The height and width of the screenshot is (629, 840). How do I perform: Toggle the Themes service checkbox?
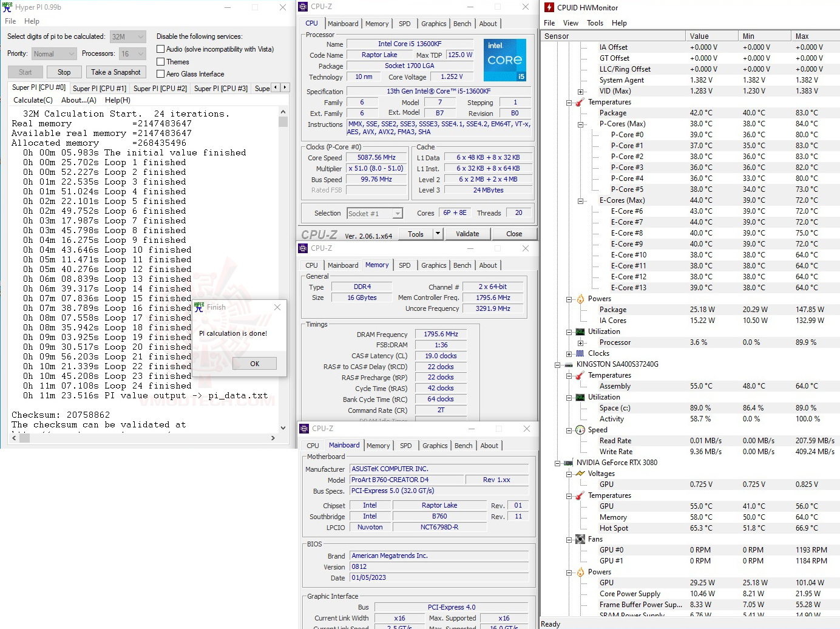pos(161,62)
